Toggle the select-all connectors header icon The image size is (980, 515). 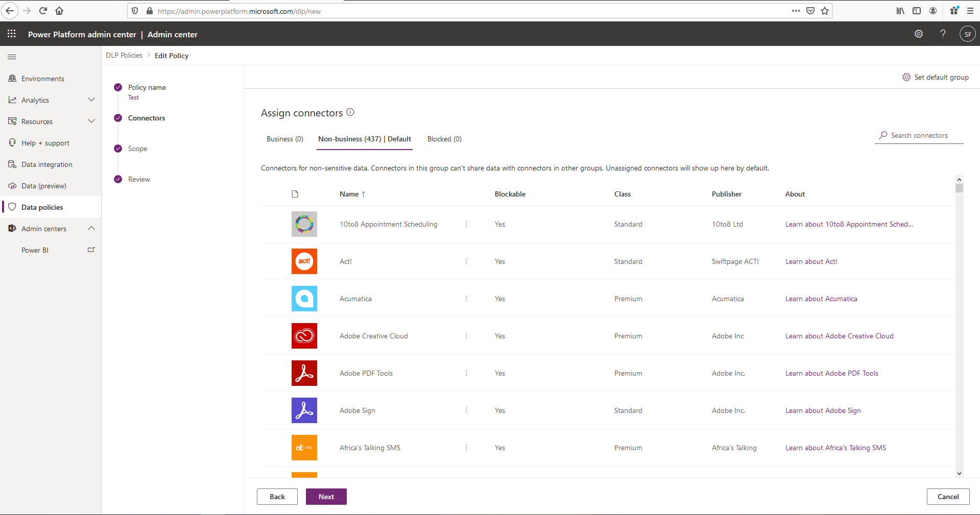pyautogui.click(x=295, y=194)
